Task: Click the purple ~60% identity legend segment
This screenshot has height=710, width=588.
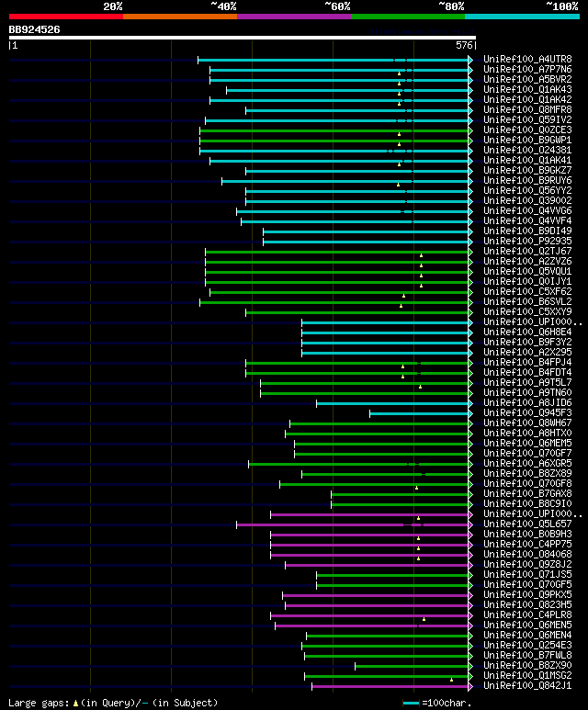Action: click(x=294, y=17)
